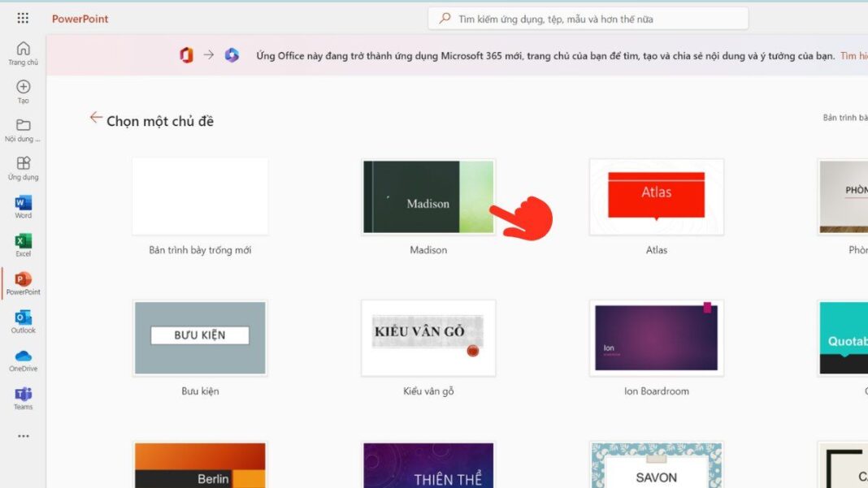Select the Bưu kiện theme thumbnail
868x488 pixels.
point(200,338)
